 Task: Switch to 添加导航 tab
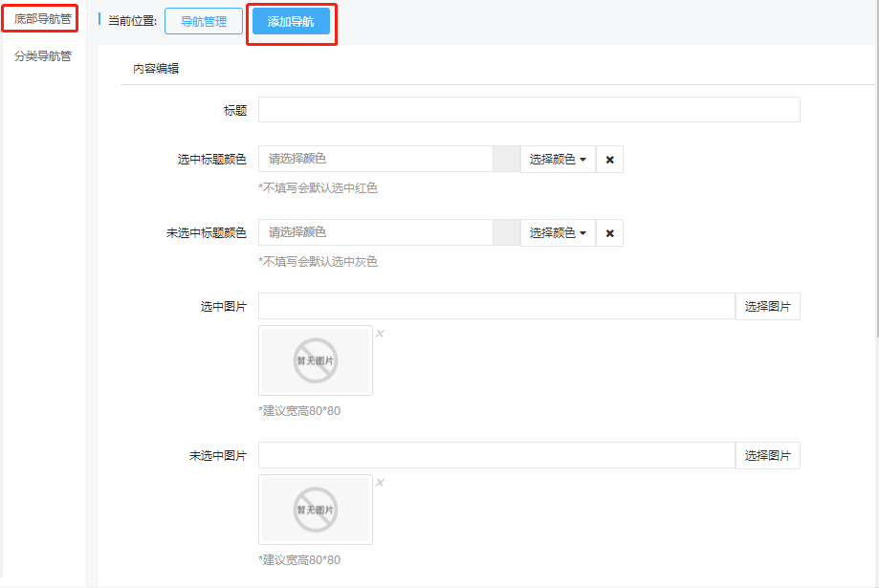291,21
